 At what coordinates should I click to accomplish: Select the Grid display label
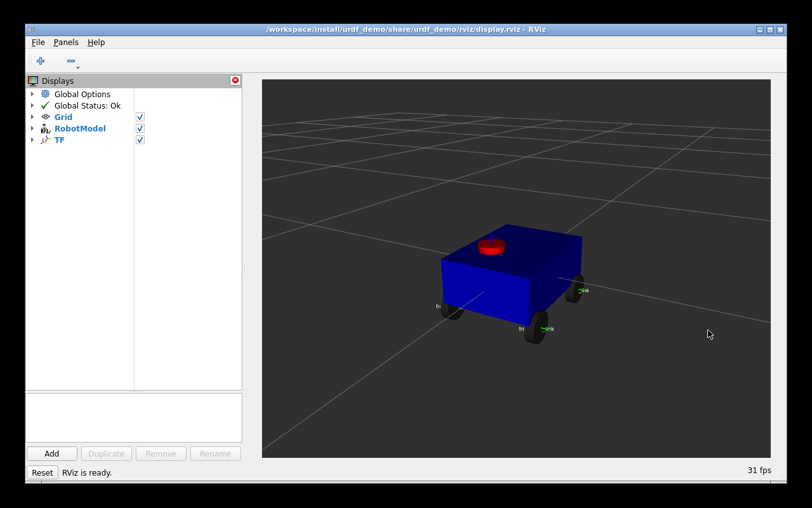pos(63,117)
